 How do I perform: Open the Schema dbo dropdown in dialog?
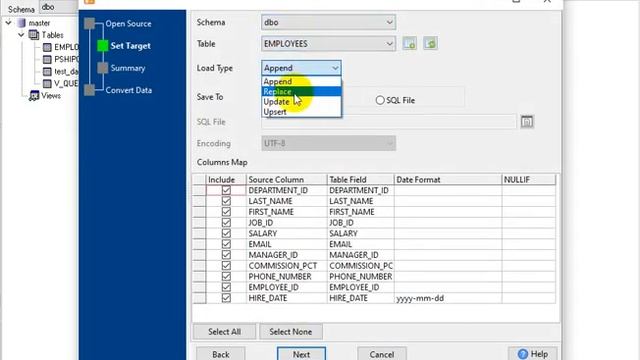point(328,22)
